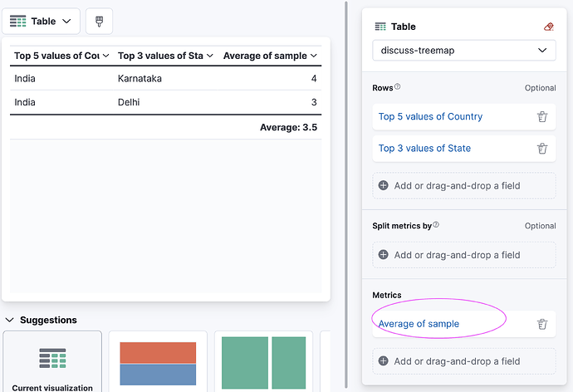Open the Top 5 values of Country column menu
The image size is (573, 392).
point(105,56)
